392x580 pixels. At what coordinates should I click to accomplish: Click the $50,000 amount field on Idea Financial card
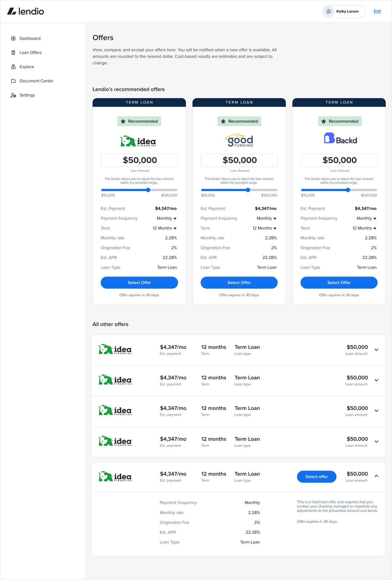(x=139, y=160)
